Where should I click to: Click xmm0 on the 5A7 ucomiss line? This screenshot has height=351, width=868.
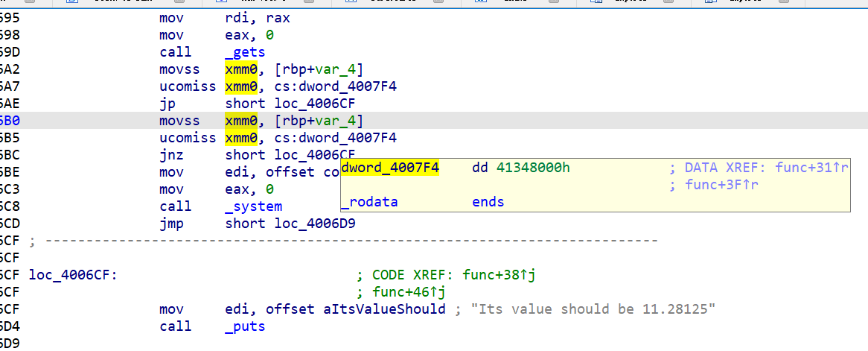(x=240, y=86)
